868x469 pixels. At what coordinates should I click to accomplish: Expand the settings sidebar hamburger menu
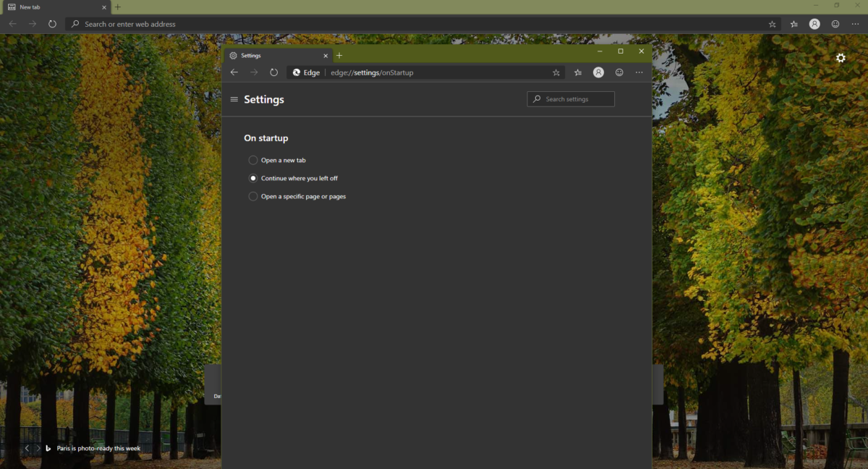point(234,99)
